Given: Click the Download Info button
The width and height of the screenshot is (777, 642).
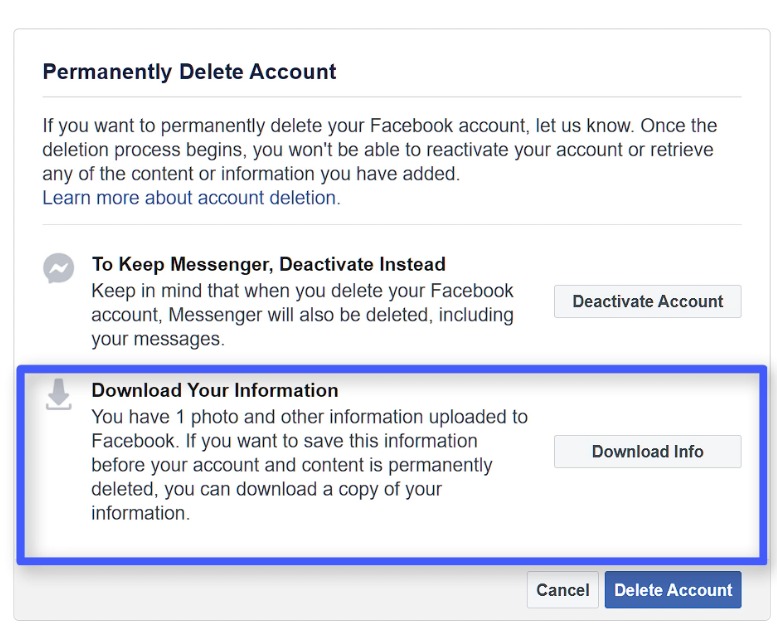Looking at the screenshot, I should (x=648, y=451).
